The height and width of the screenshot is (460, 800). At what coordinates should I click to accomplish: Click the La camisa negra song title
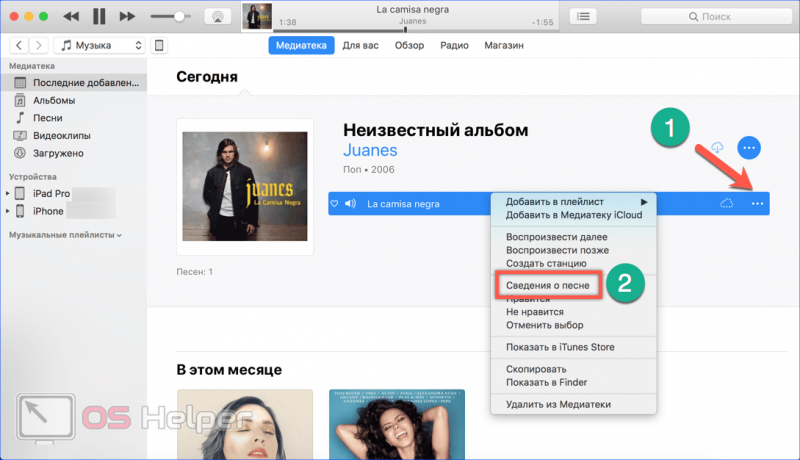(403, 204)
